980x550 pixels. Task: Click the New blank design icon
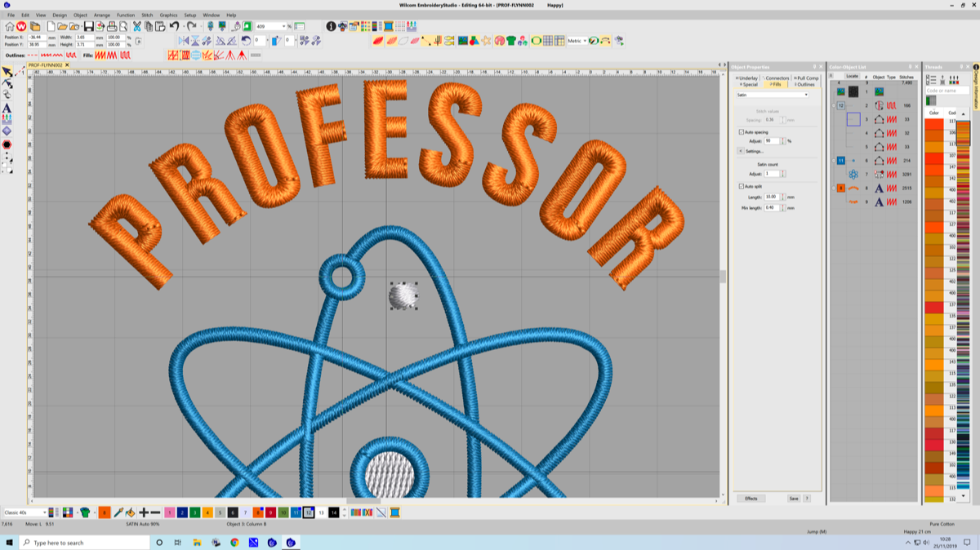tap(51, 27)
